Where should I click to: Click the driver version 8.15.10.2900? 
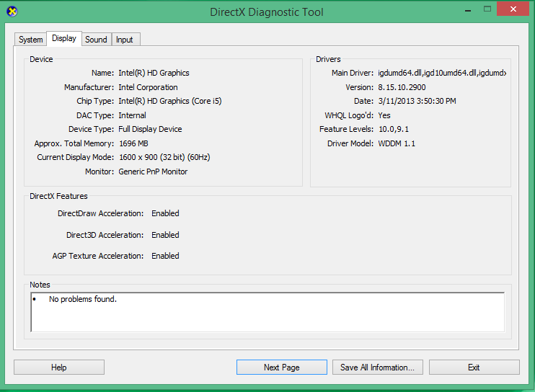tap(402, 87)
